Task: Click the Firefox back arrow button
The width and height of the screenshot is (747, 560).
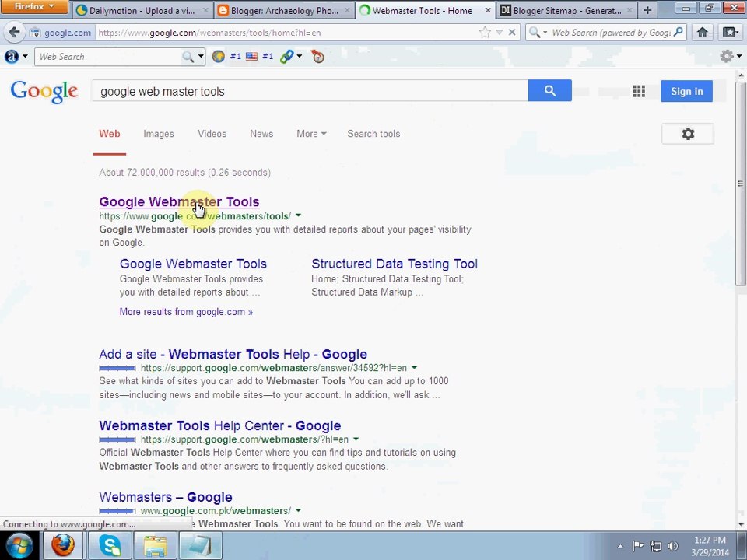Action: pyautogui.click(x=14, y=33)
